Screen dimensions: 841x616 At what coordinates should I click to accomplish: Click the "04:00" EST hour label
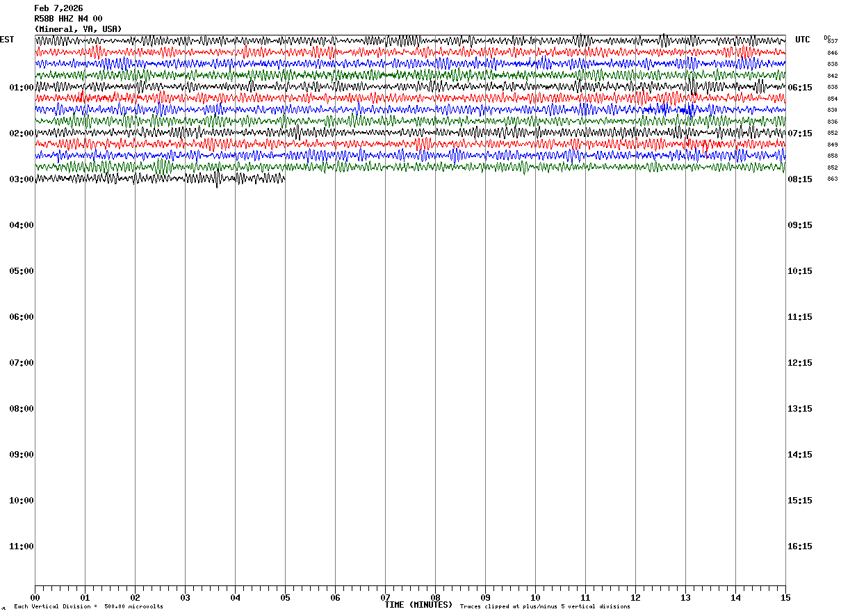click(x=22, y=225)
